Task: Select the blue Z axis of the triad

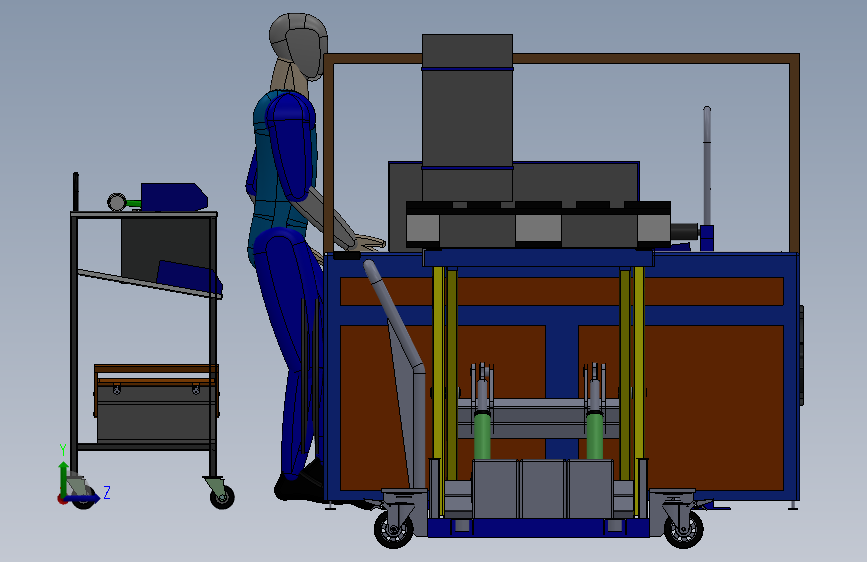Action: [x=83, y=498]
